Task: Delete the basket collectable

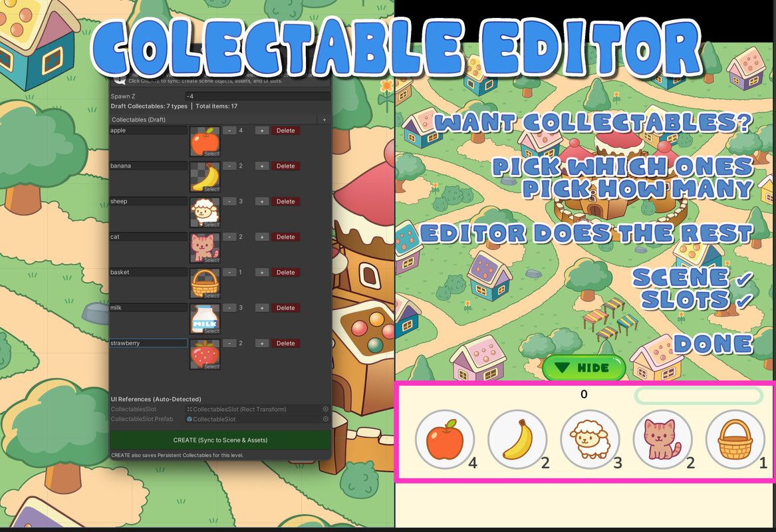Action: point(285,272)
